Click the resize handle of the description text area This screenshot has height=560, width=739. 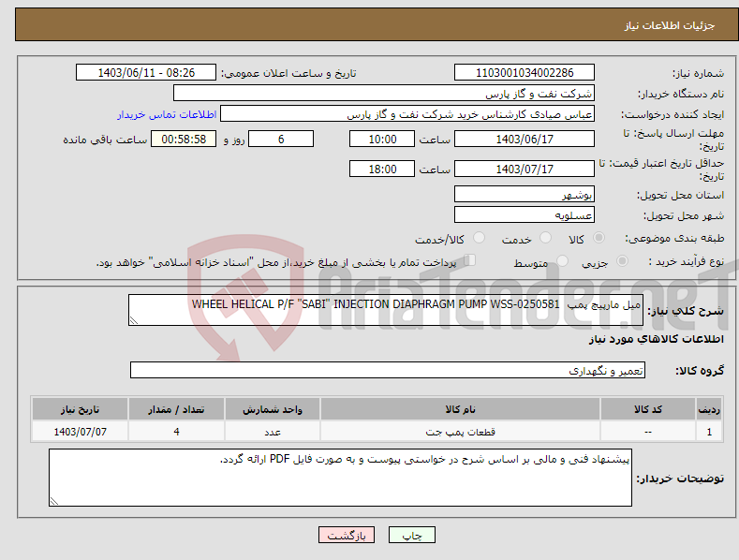coord(134,320)
